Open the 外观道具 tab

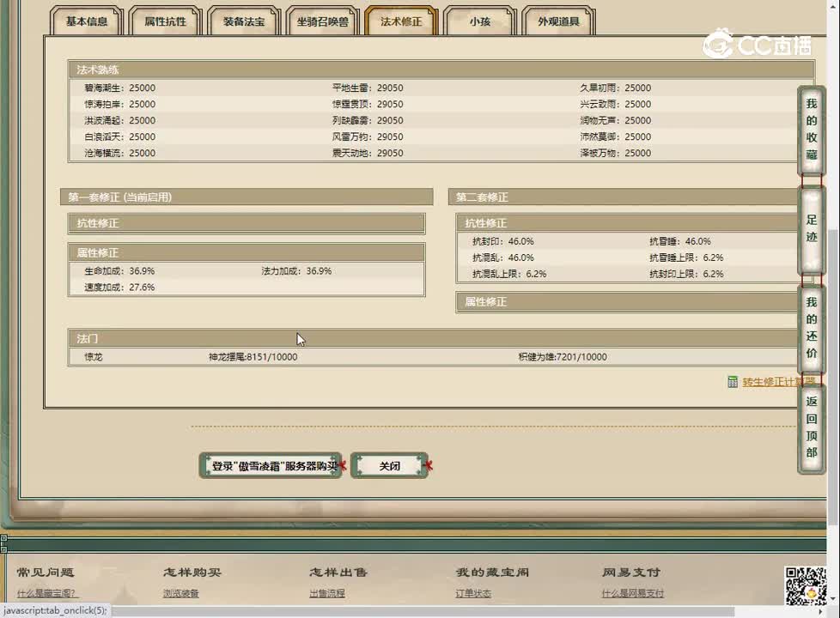[558, 21]
